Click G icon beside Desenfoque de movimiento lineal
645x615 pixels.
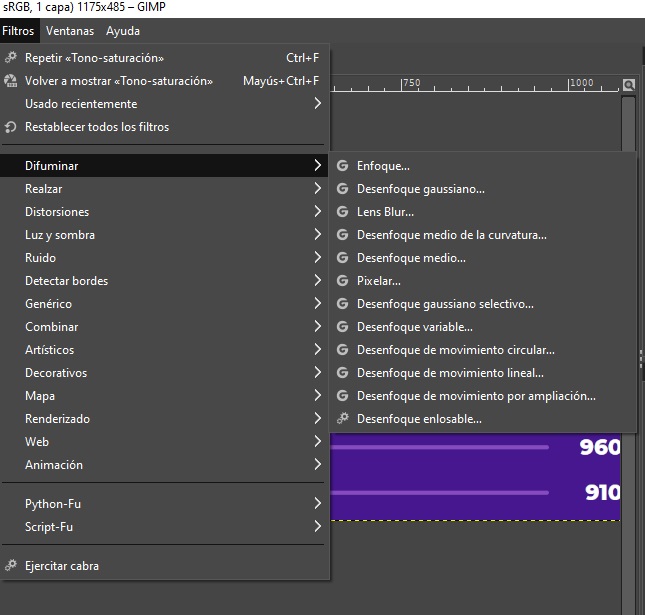tap(342, 373)
